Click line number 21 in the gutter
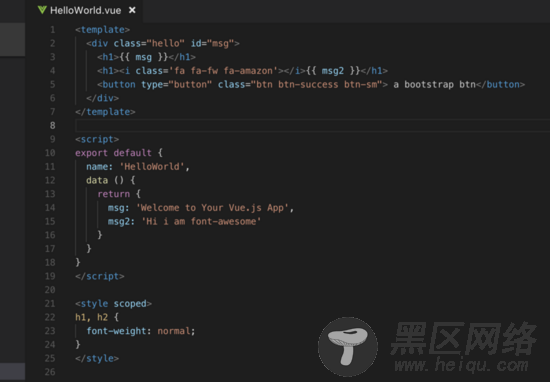This screenshot has width=550, height=382. [50, 303]
